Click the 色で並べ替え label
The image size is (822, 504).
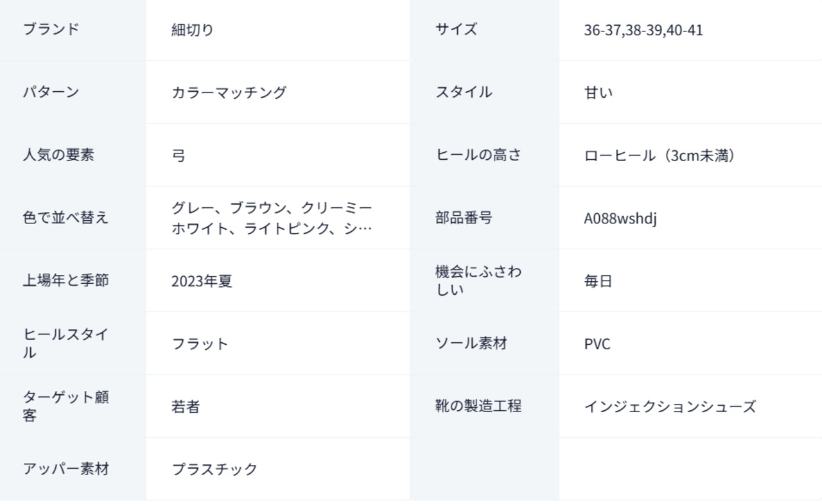click(66, 218)
